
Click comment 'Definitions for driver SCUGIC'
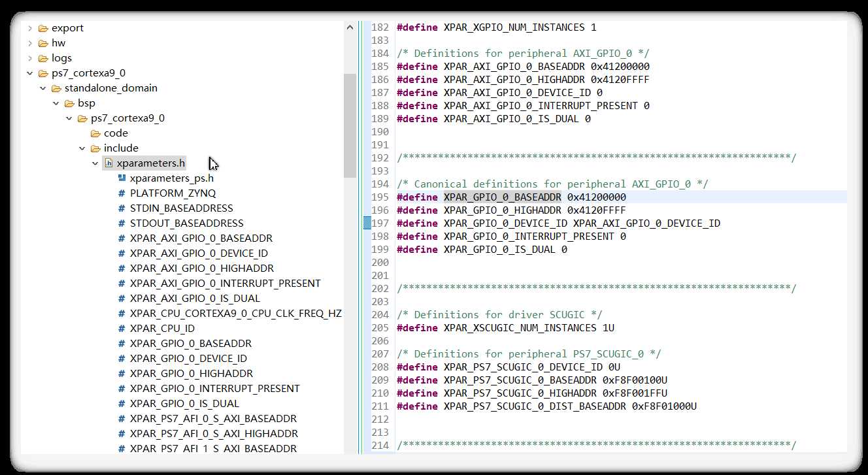(499, 315)
